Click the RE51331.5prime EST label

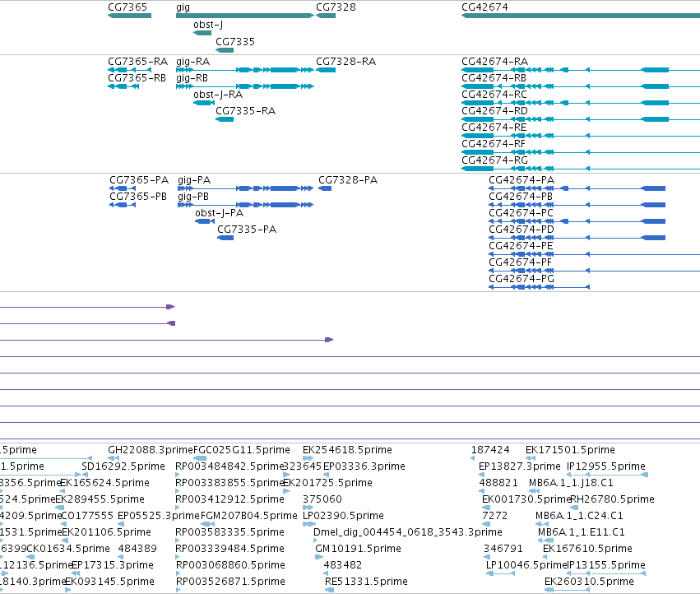click(x=366, y=582)
